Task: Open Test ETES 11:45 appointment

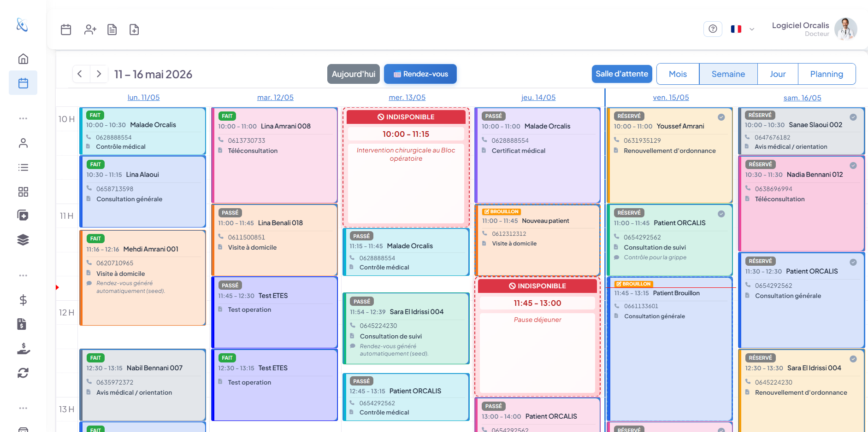Action: point(274,312)
